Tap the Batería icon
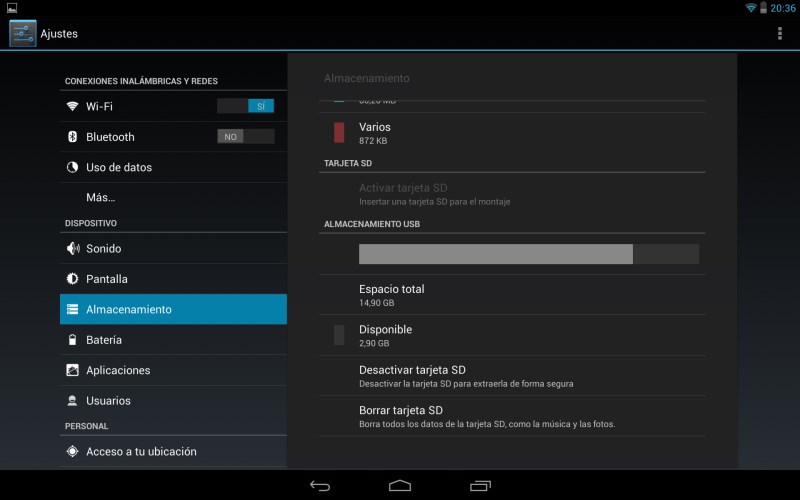 click(72, 340)
